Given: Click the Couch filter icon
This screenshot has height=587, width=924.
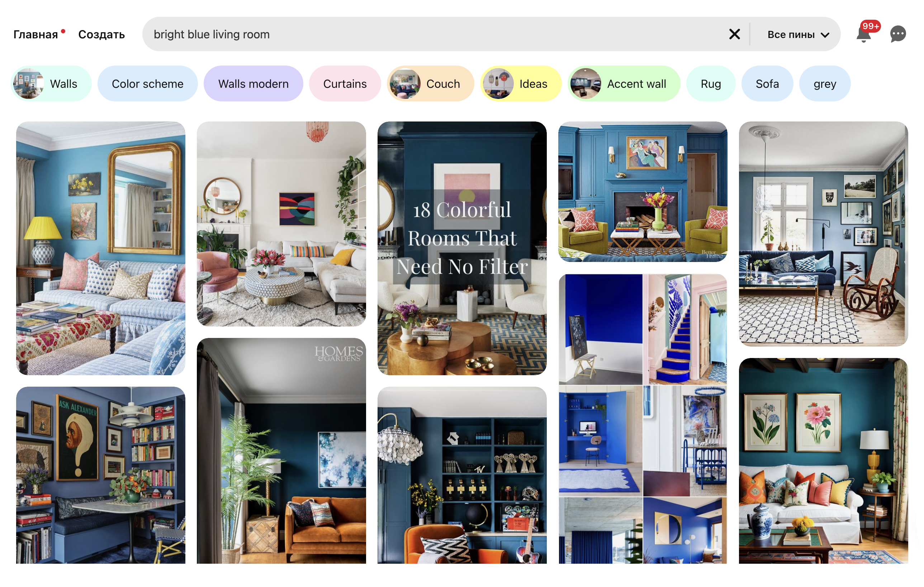Looking at the screenshot, I should point(404,83).
